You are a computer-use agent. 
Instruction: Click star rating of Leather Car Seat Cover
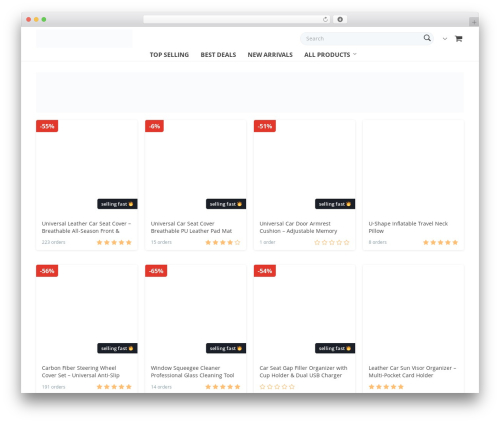click(114, 242)
